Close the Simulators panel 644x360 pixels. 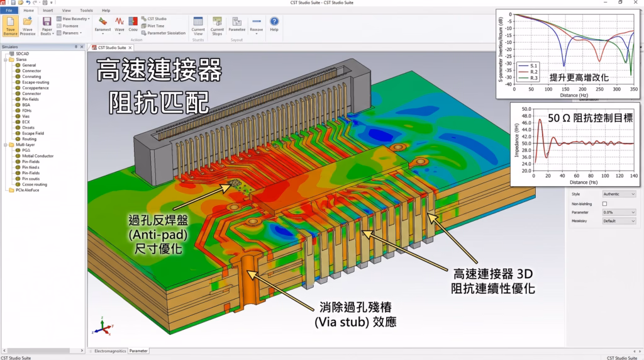(82, 47)
